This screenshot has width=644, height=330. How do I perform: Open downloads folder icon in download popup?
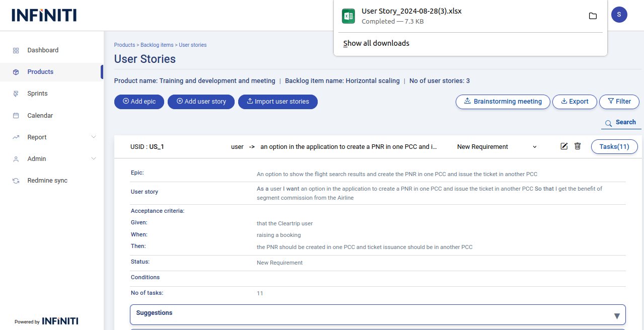[593, 16]
